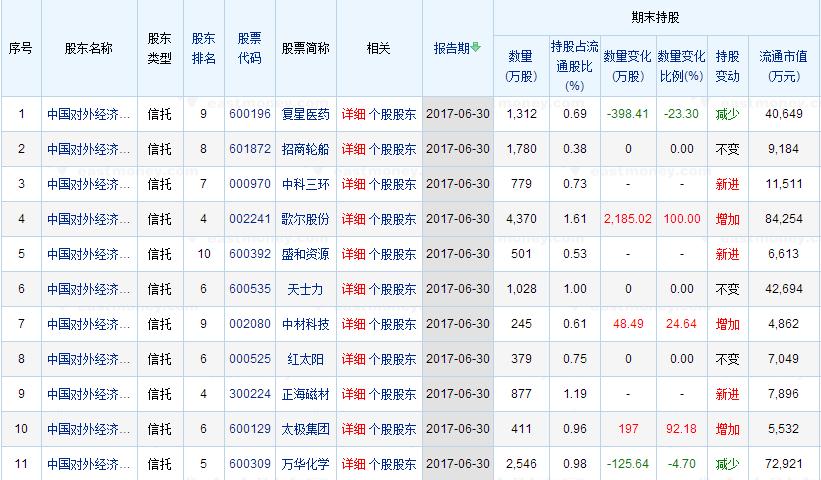Open the 复星医药 stock name link
This screenshot has height=480, width=821.
tap(305, 114)
